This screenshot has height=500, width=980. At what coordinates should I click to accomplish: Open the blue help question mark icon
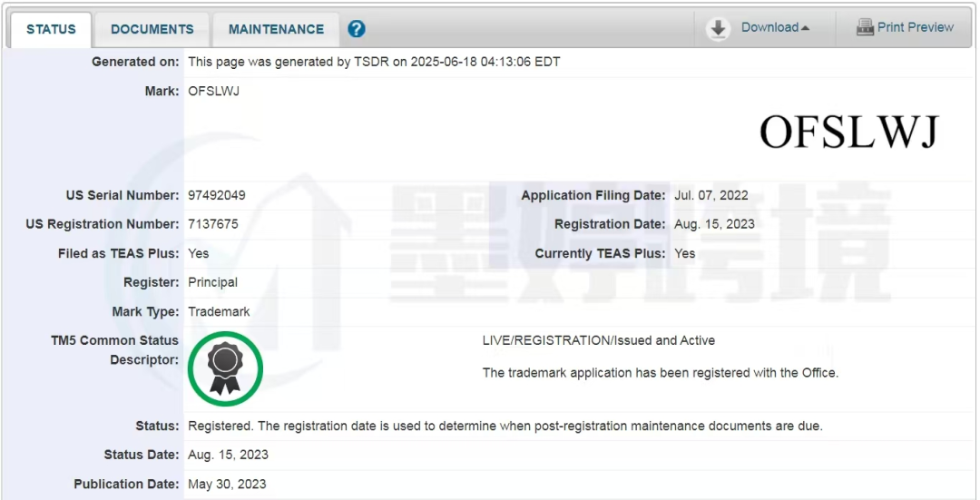(357, 29)
